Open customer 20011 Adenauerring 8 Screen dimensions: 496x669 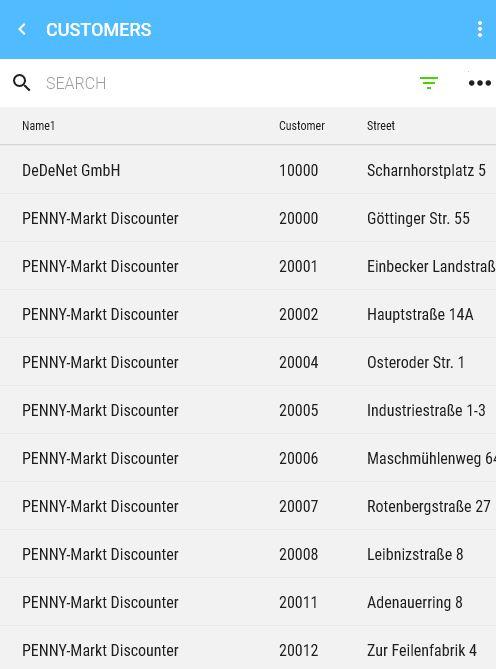pos(248,602)
